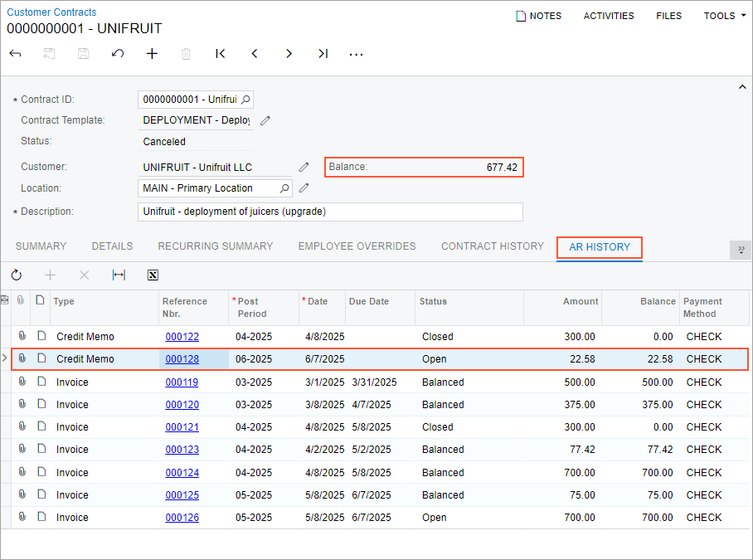
Task: Fit columns to width in grid toolbar
Action: 119,275
